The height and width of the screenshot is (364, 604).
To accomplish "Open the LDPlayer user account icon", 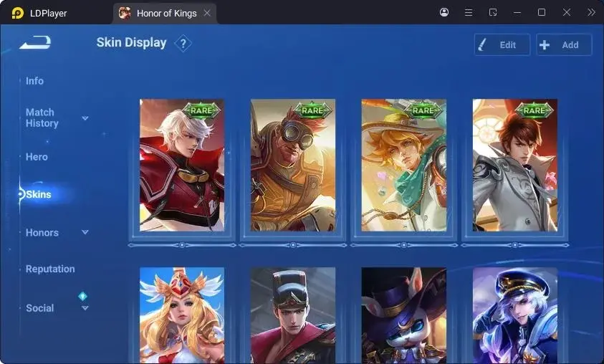I will pos(444,12).
